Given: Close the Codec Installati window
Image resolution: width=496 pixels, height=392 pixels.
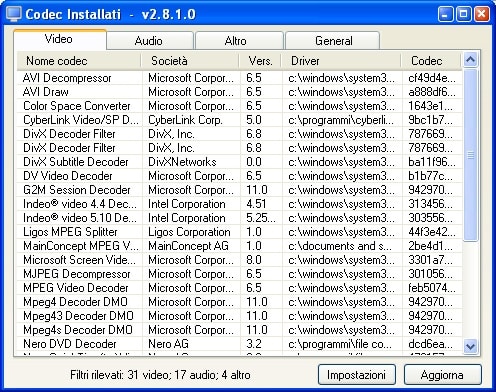Looking at the screenshot, I should (x=482, y=14).
